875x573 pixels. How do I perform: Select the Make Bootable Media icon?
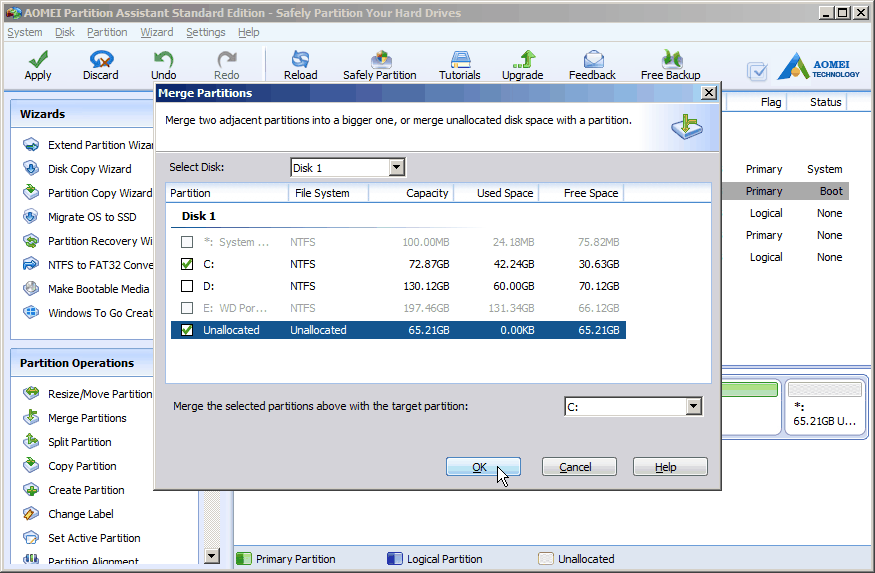tap(31, 288)
